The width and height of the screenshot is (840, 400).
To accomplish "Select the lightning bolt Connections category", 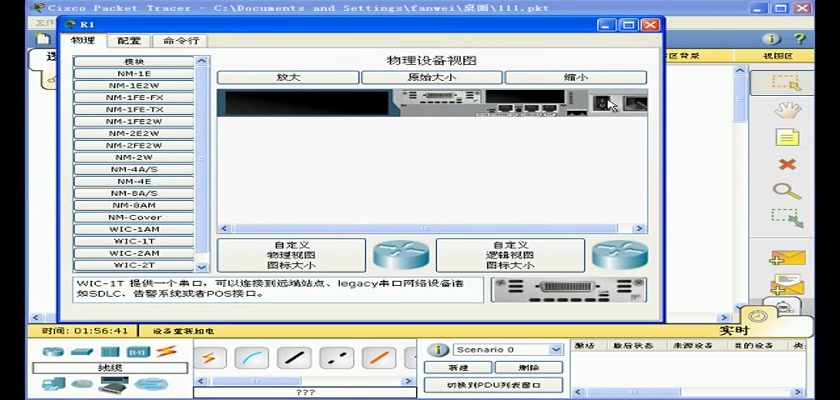I will pos(167,352).
